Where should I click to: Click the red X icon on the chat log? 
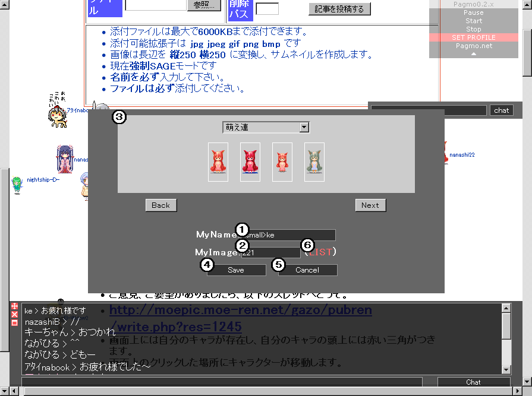pos(15,315)
